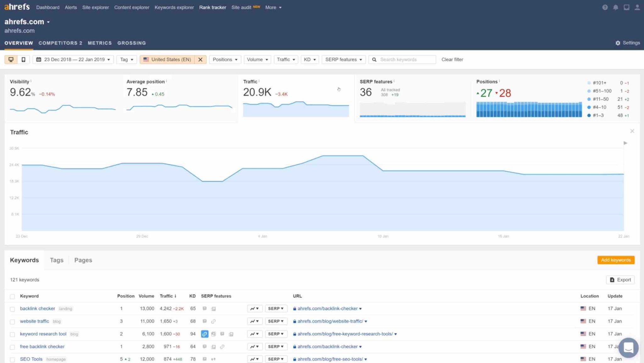Click the #1–3 positions legend dot
The height and width of the screenshot is (363, 644).
589,116
